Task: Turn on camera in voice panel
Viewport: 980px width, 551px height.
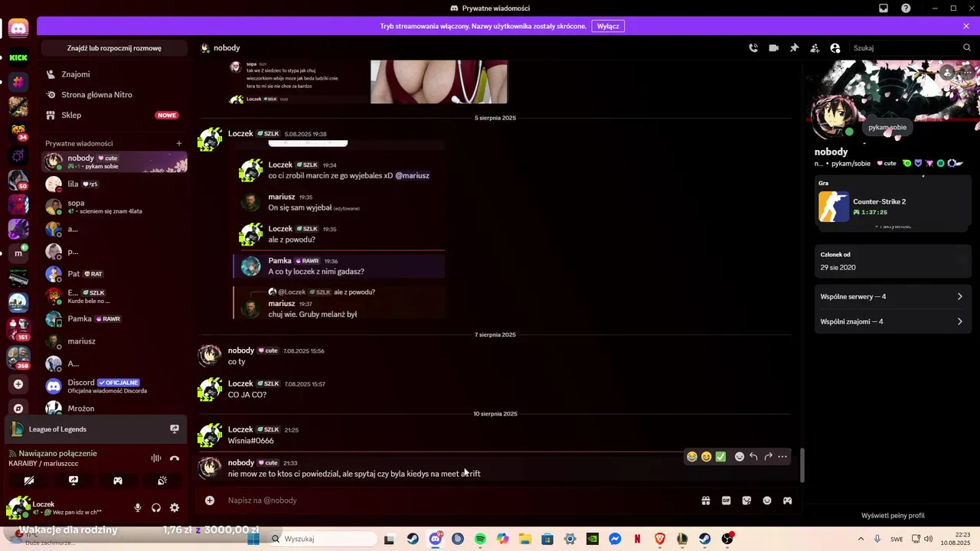Action: click(x=29, y=481)
